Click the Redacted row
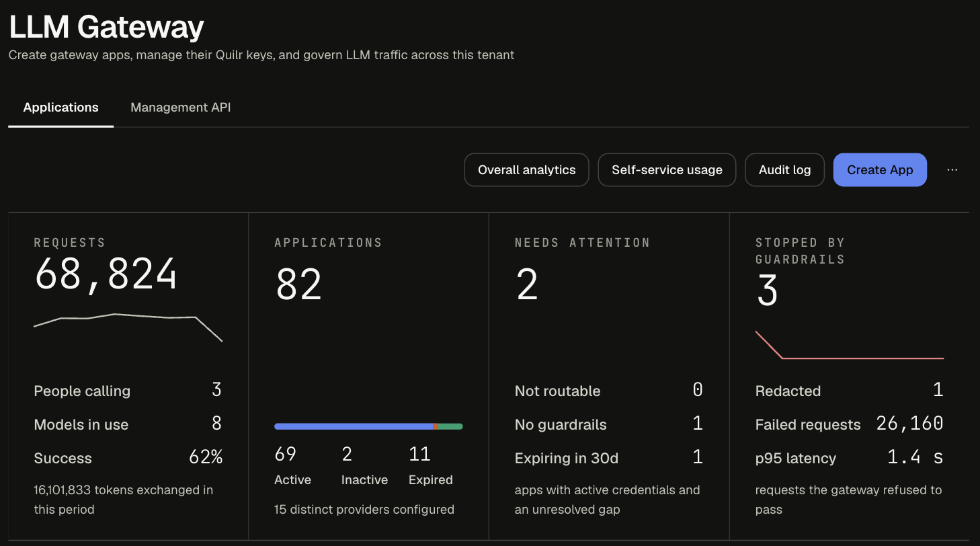The image size is (980, 546). [x=850, y=391]
